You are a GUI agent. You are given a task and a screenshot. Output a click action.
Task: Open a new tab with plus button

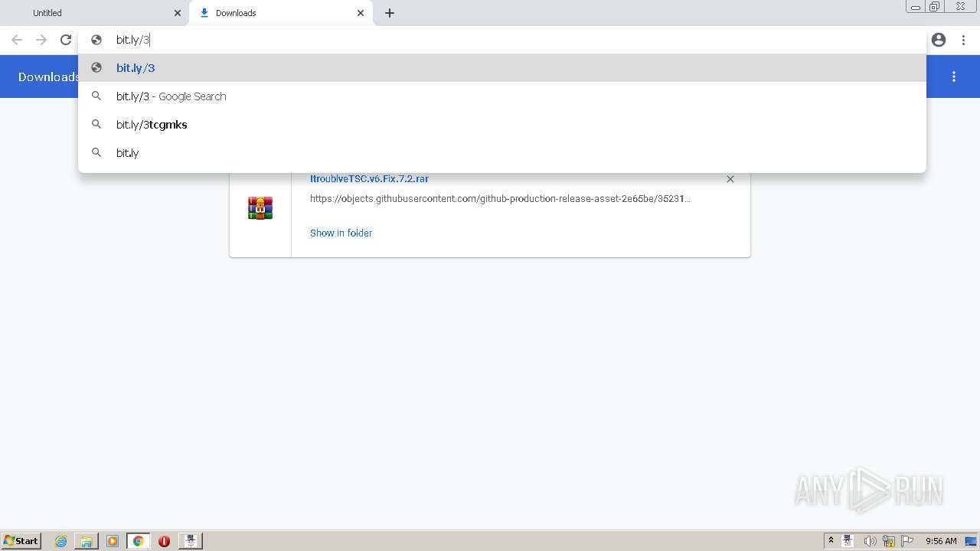pyautogui.click(x=390, y=13)
